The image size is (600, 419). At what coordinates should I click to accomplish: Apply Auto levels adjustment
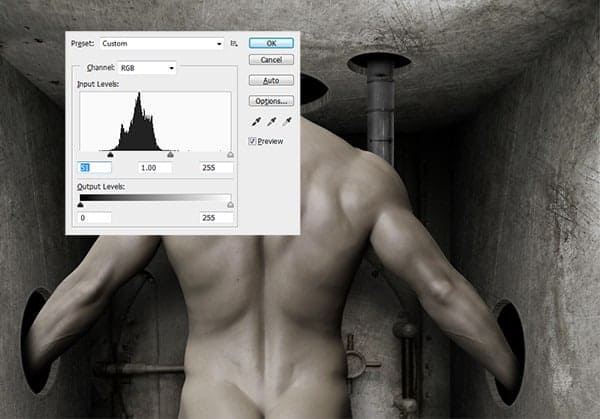coord(271,80)
